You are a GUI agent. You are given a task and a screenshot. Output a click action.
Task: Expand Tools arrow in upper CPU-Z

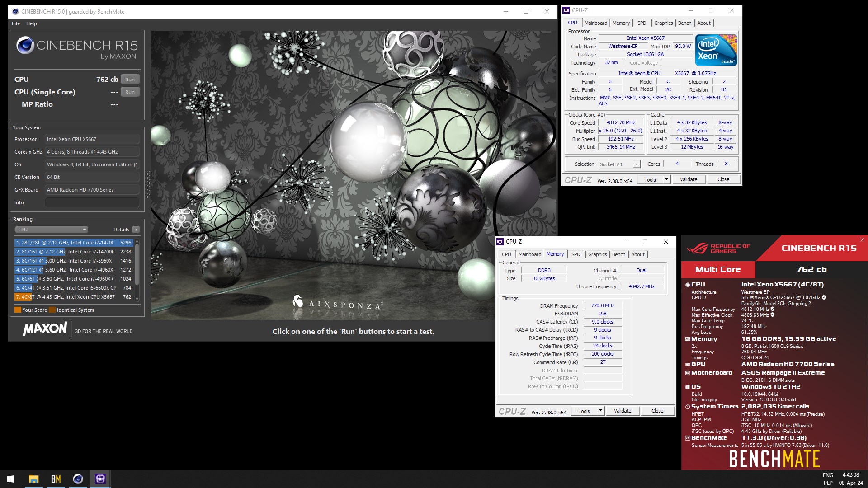(666, 179)
